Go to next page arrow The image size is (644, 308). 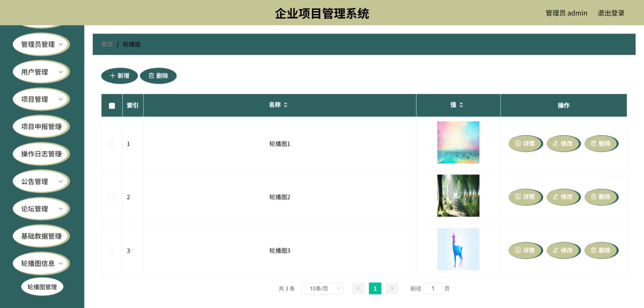[392, 289]
